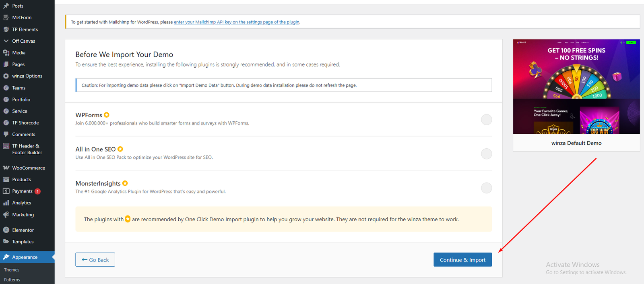
Task: Click the star badge next to All in One SEO
Action: 120,149
